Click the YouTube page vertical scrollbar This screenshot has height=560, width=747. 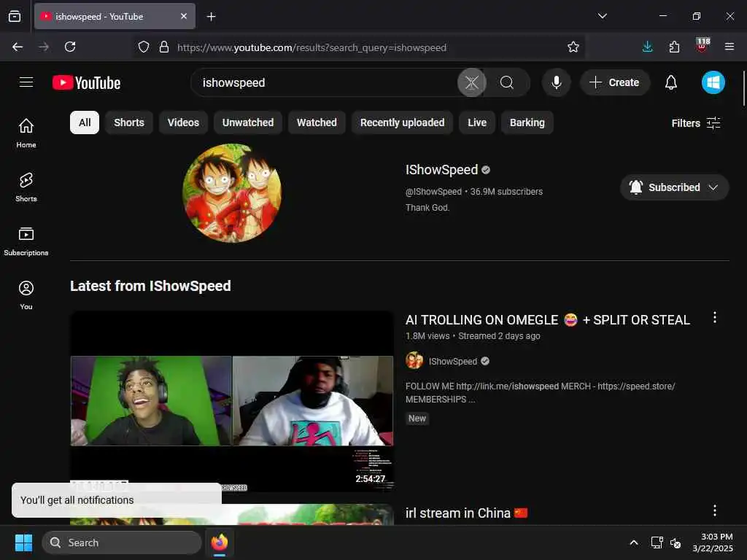point(743,88)
